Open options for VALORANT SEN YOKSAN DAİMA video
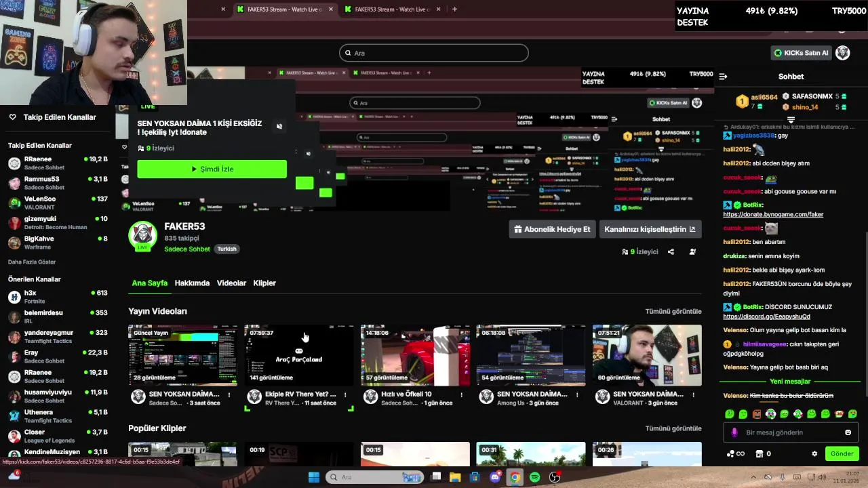Image resolution: width=868 pixels, height=488 pixels. pyautogui.click(x=694, y=394)
